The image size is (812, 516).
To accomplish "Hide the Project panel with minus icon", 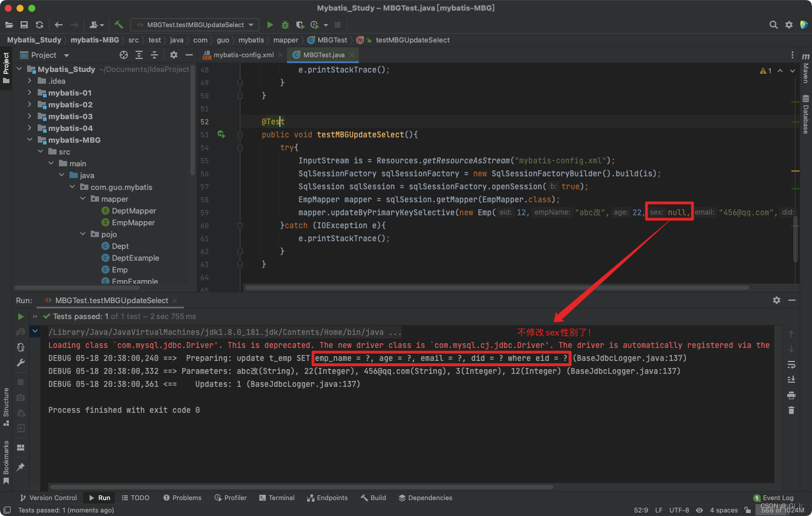I will click(189, 55).
